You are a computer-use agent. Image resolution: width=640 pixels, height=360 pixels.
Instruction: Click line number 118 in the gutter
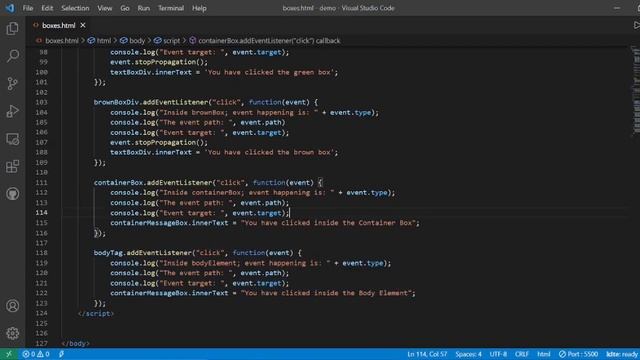click(41, 253)
